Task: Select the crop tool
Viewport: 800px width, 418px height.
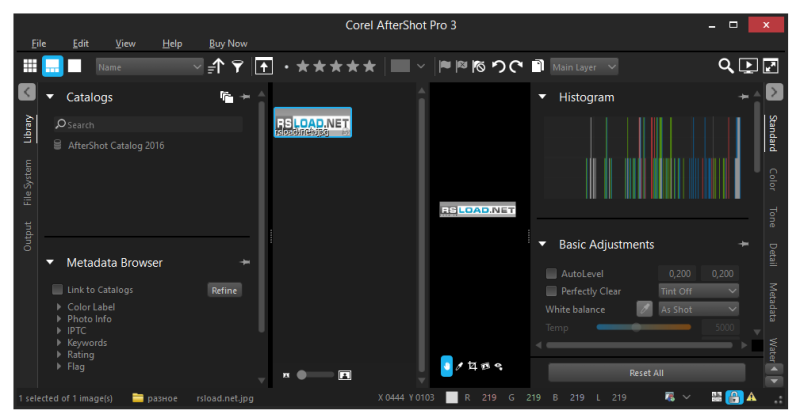Action: tap(472, 366)
